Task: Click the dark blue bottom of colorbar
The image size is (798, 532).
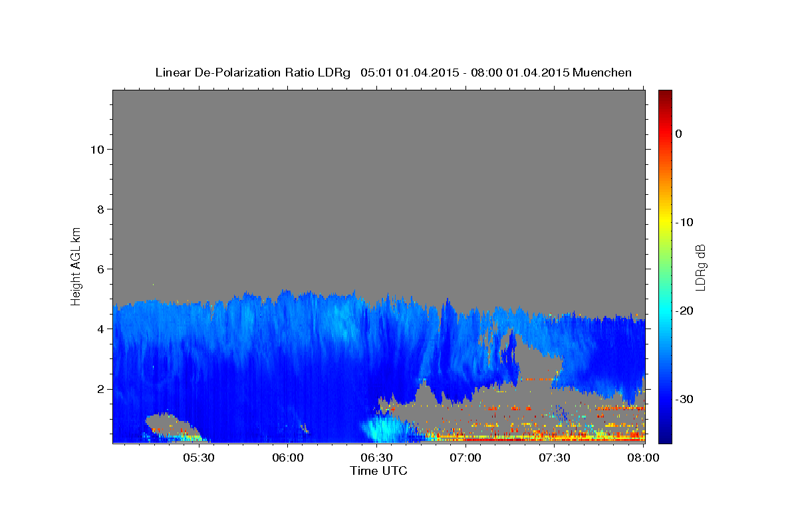Action: click(x=665, y=438)
